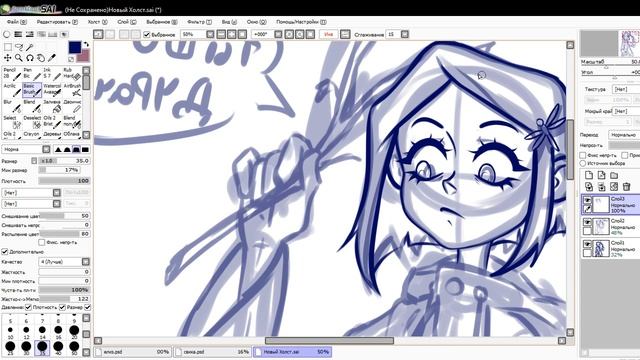Delete layer with trash icon
Image resolution: width=640 pixels, height=360 pixels.
point(626,187)
